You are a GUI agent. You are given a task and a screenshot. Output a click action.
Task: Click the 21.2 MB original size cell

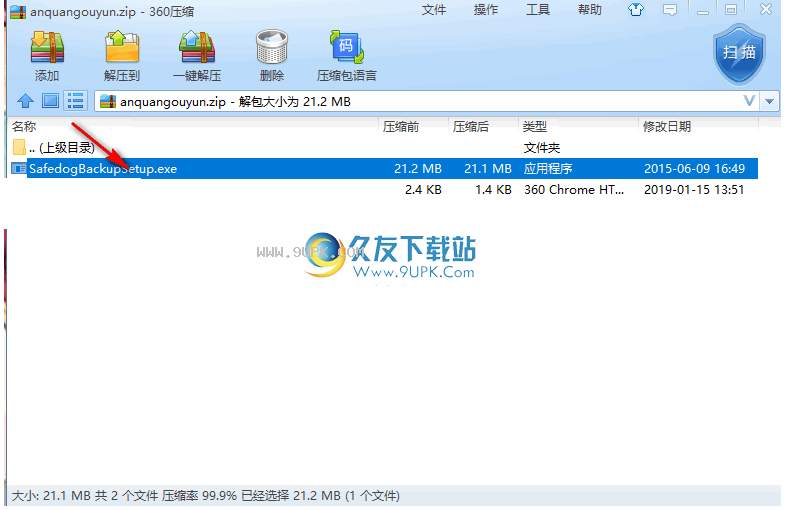(418, 168)
